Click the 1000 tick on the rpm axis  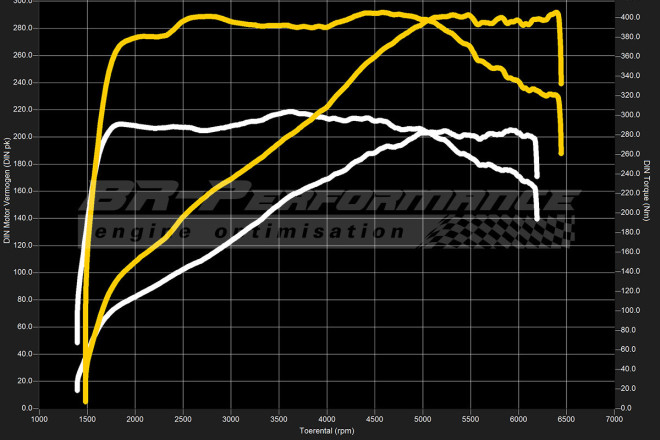click(39, 420)
